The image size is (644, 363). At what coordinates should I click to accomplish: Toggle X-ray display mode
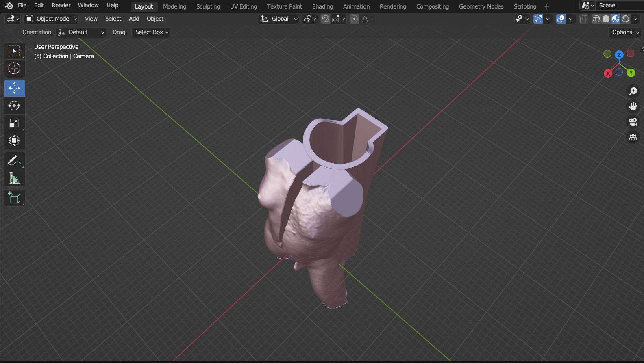583,19
